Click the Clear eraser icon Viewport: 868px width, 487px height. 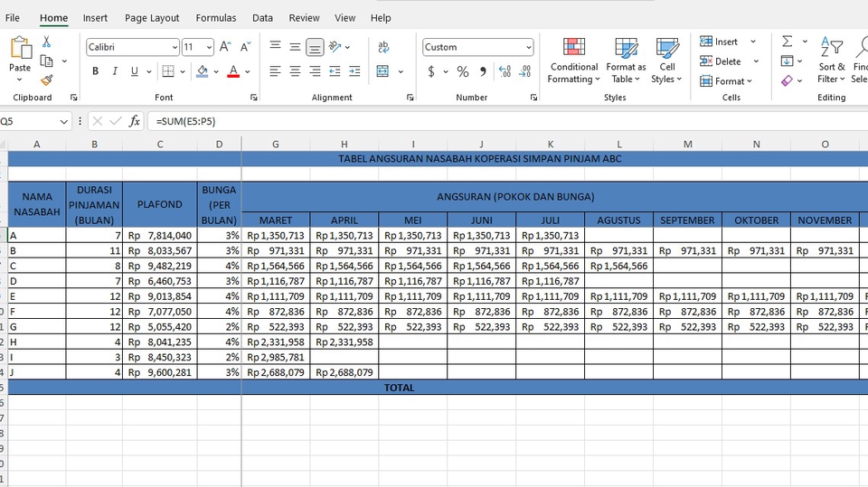[787, 80]
